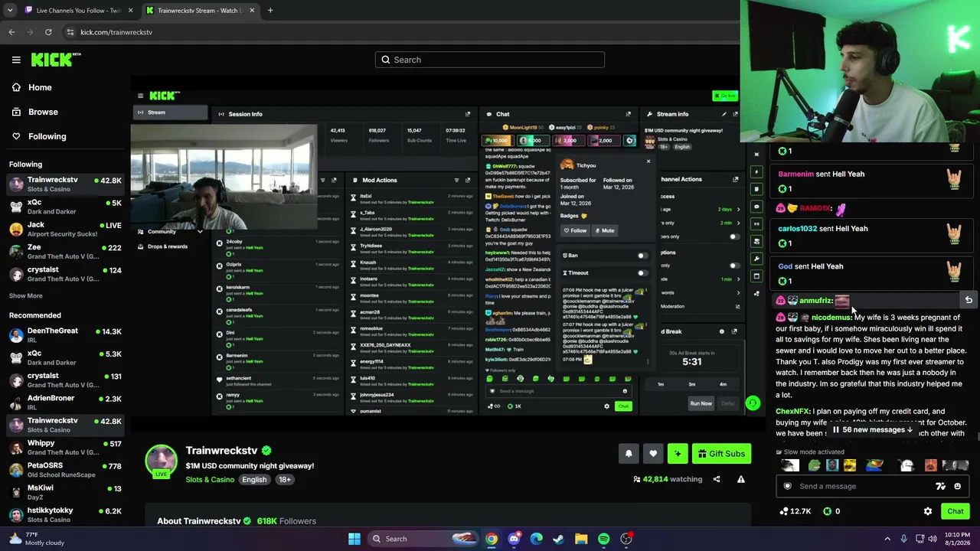Open the emote picker in chat input
980x551 pixels.
[957, 486]
